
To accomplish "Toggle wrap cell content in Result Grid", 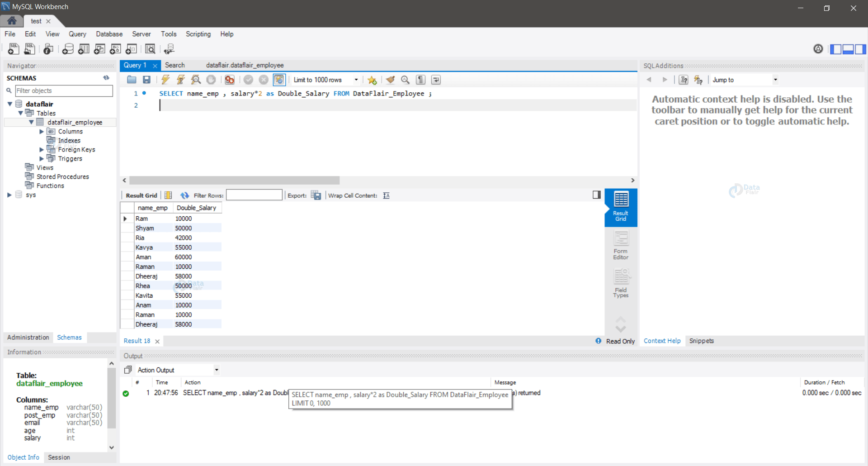I will (x=386, y=195).
